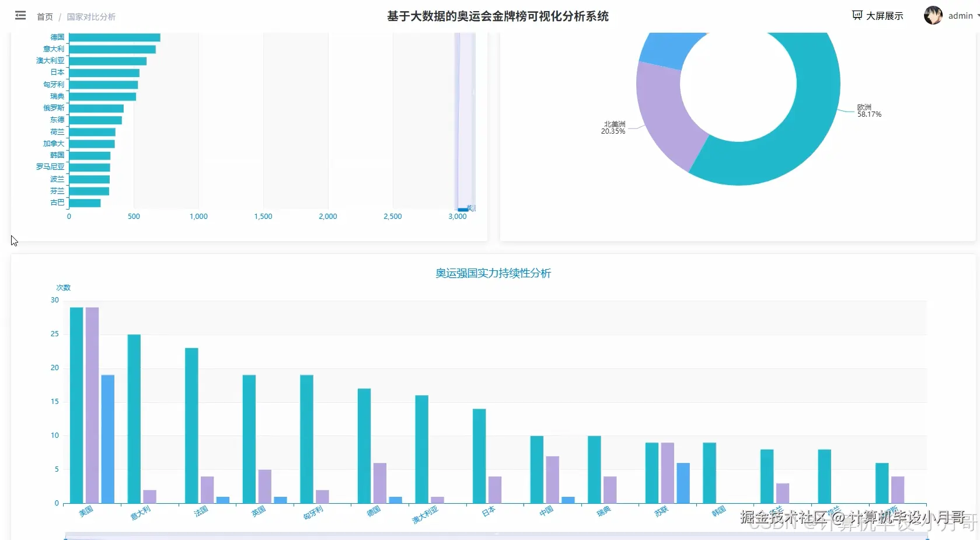
Task: Select the teal 德国 bar in the persistence chart
Action: tap(364, 446)
